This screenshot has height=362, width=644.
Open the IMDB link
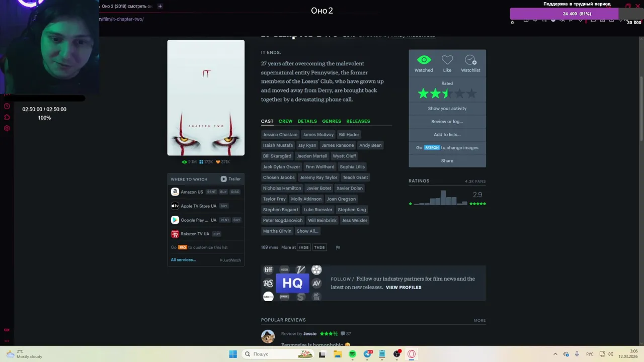click(x=304, y=247)
